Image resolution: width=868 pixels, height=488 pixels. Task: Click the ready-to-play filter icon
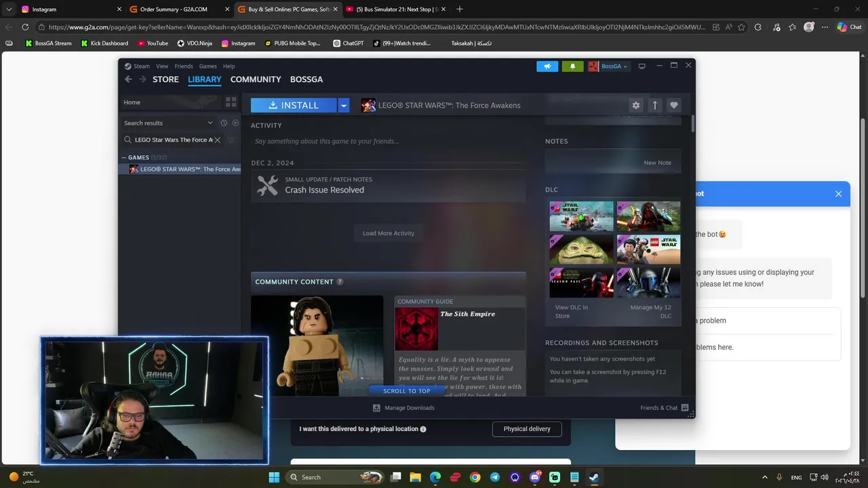(x=235, y=123)
